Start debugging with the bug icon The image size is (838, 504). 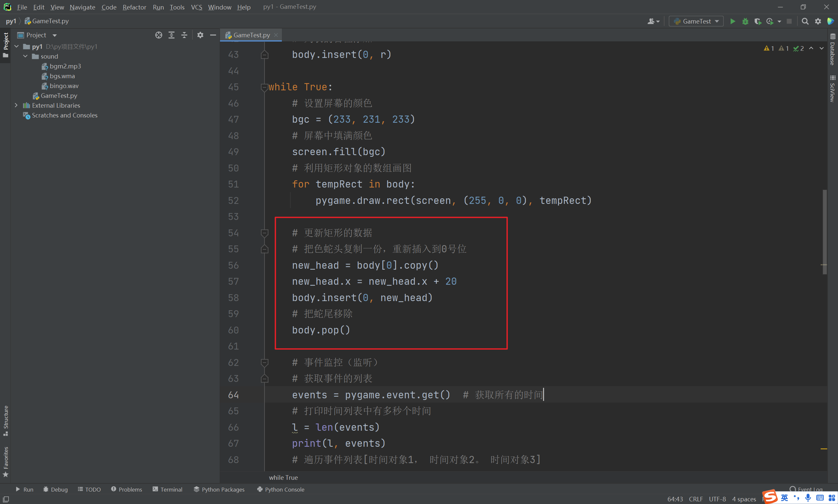(745, 21)
